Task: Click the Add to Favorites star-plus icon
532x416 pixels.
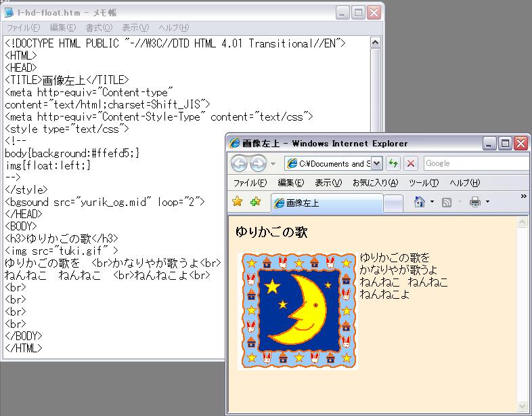Action: tap(255, 201)
